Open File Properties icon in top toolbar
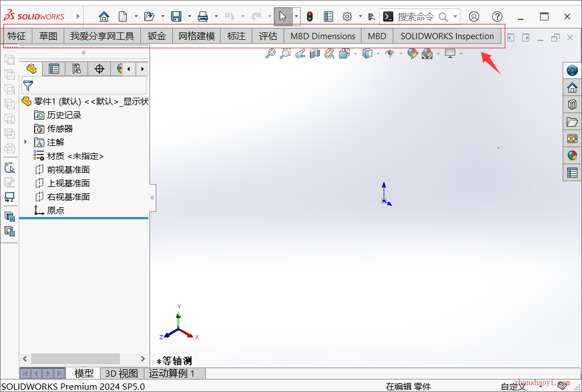Image resolution: width=582 pixels, height=392 pixels. (x=329, y=16)
